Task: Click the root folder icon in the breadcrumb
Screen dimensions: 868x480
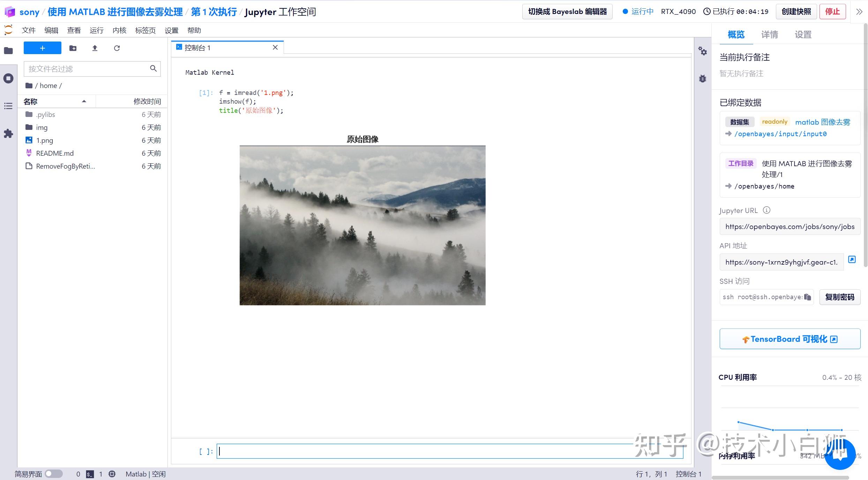Action: 29,86
